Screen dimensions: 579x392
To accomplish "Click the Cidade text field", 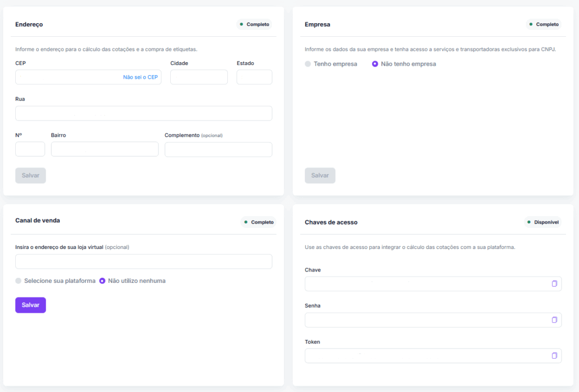I will [x=198, y=77].
